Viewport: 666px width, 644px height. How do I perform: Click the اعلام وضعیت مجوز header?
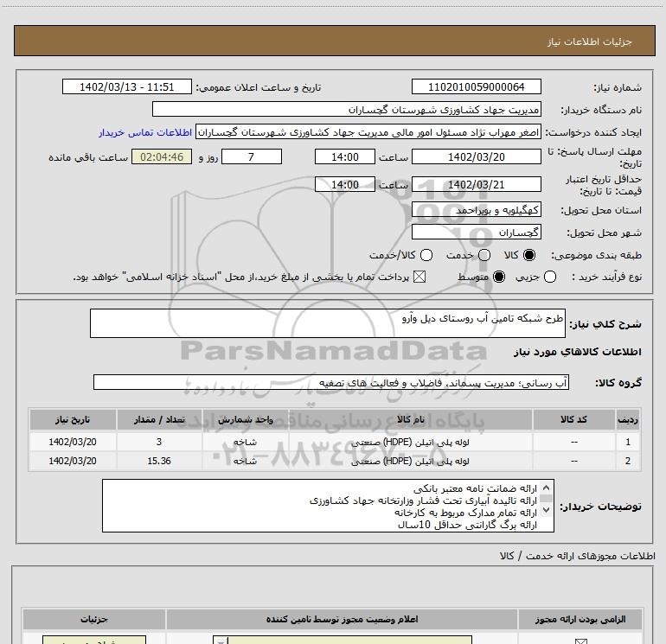pyautogui.click(x=342, y=620)
